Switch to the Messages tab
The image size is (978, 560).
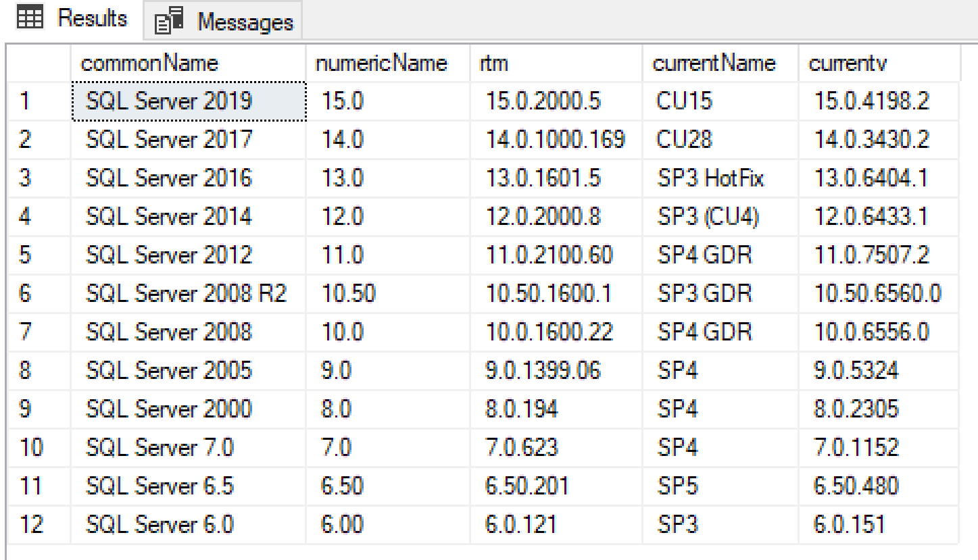point(245,22)
